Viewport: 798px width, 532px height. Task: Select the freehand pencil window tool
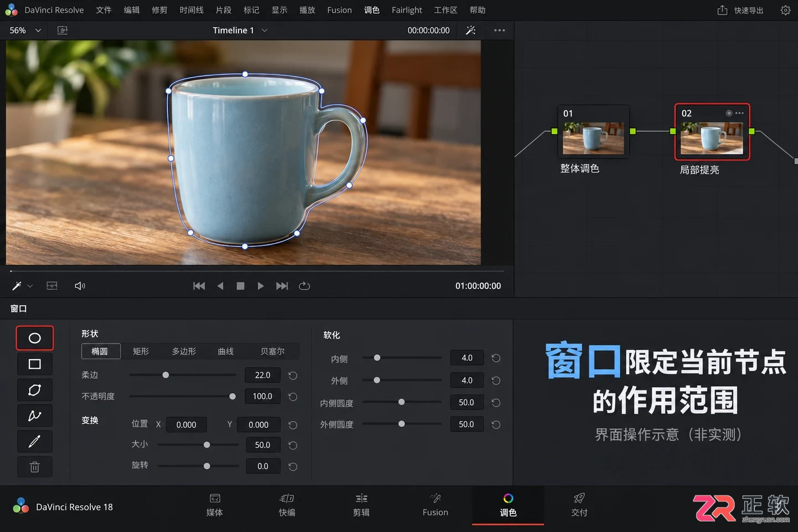[x=34, y=442]
